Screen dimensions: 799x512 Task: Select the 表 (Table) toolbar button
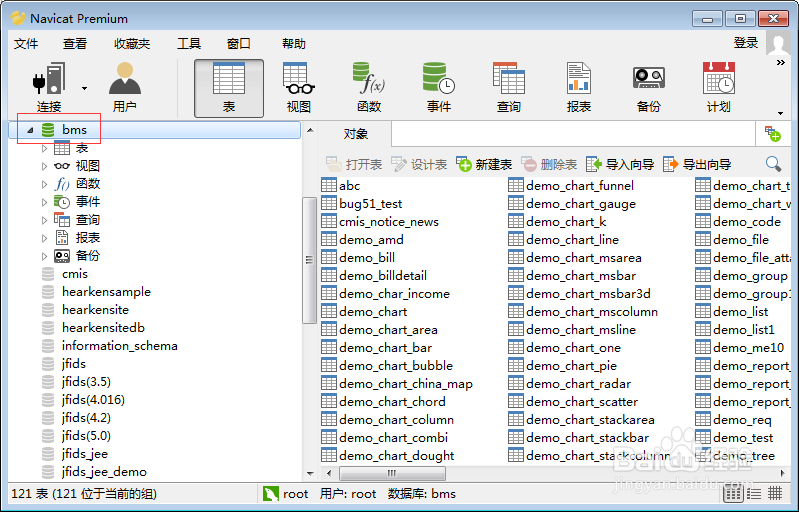tap(229, 88)
